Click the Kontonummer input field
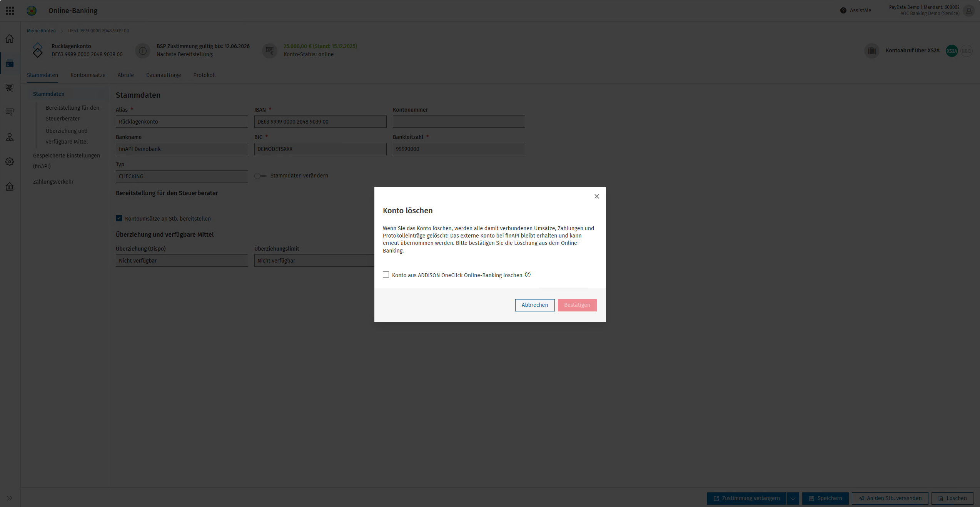 (459, 122)
